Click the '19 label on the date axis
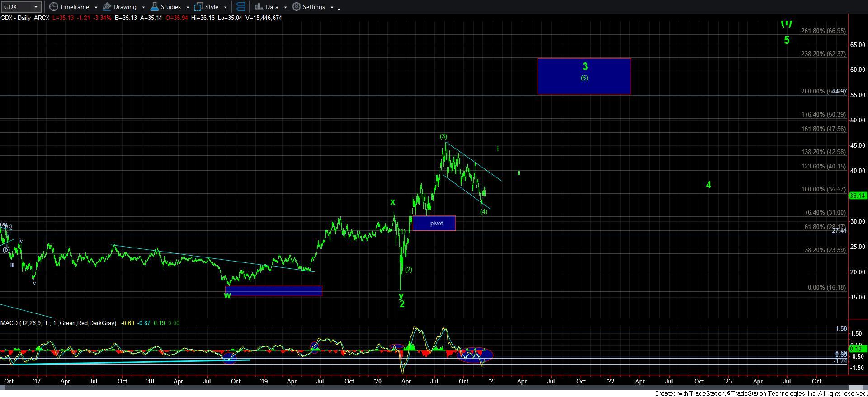Image resolution: width=868 pixels, height=397 pixels. (x=264, y=381)
